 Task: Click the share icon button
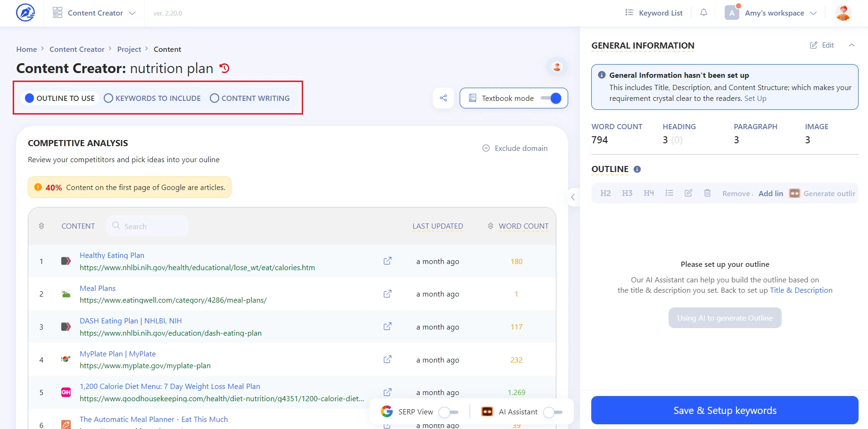coord(443,98)
